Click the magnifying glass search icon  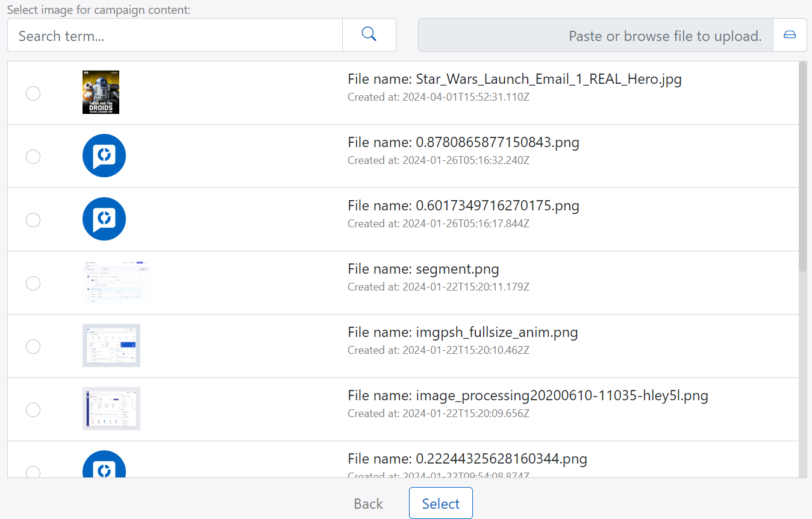pos(369,35)
